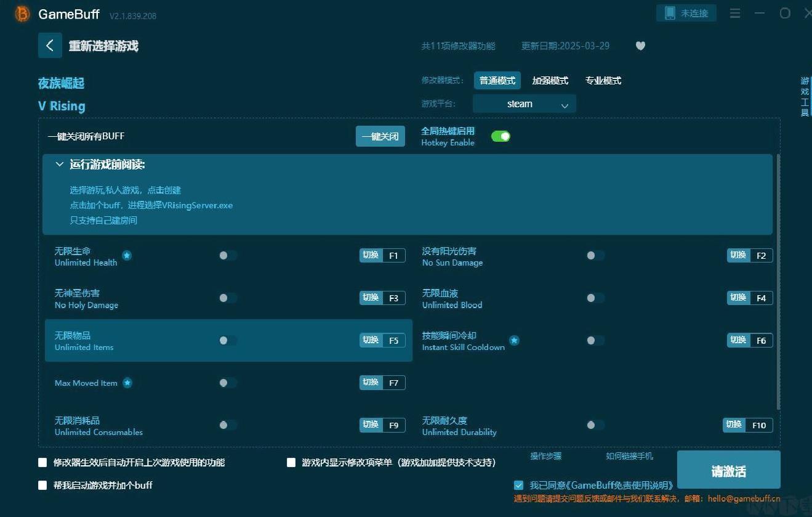Open 操作步骤 link
Viewport: 812px width, 517px height.
546,456
